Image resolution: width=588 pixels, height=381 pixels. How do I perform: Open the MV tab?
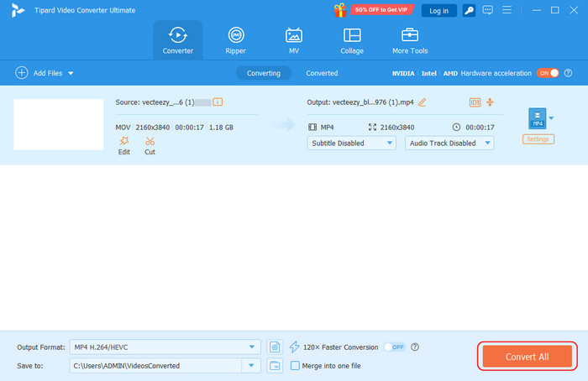294,40
